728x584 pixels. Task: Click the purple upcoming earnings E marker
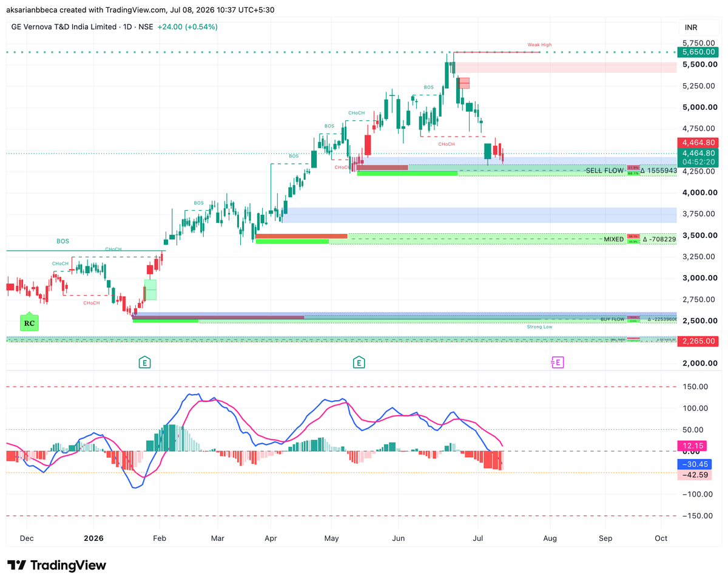pos(558,362)
